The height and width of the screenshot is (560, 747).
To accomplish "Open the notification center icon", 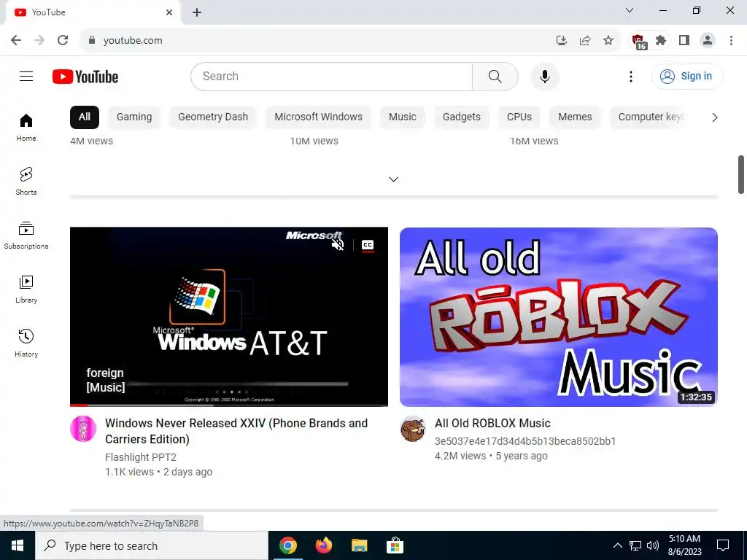I will click(x=723, y=545).
